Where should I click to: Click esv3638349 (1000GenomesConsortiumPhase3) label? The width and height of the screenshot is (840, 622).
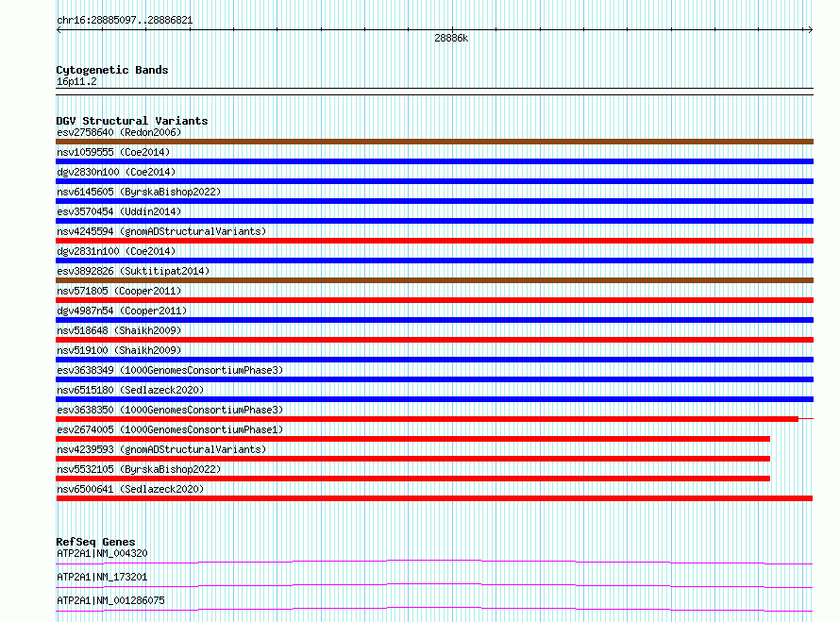tap(170, 370)
